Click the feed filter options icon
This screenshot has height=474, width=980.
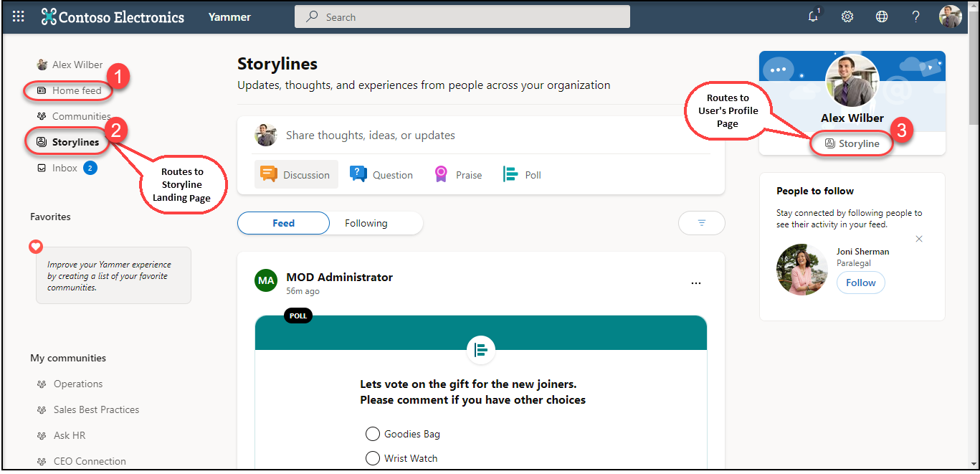click(x=701, y=223)
